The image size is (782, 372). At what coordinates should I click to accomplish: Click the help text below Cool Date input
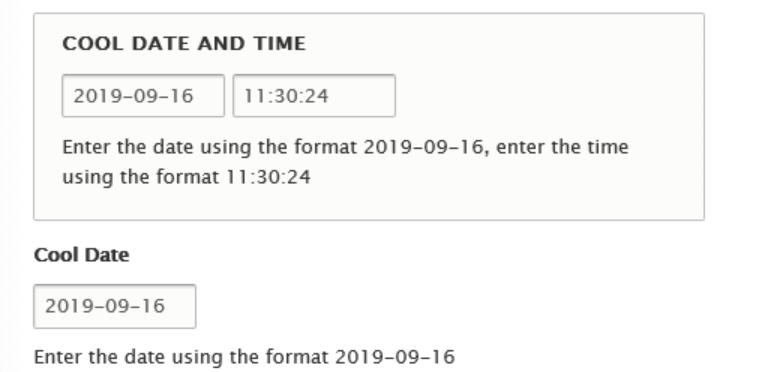(x=244, y=357)
